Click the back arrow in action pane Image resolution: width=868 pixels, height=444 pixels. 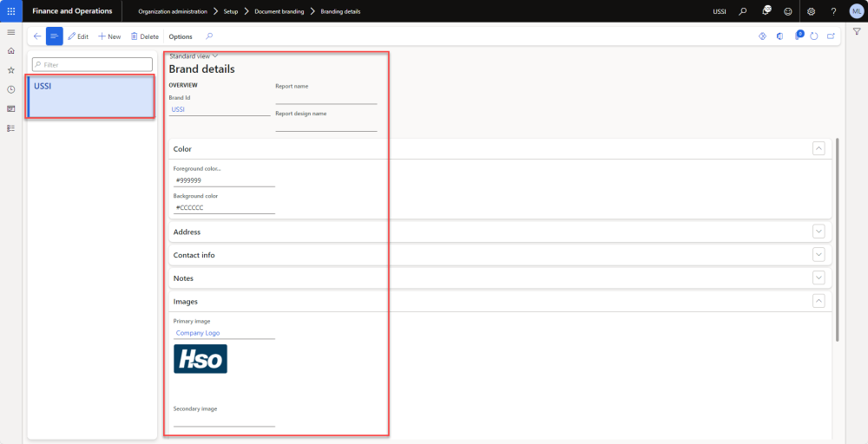(x=37, y=36)
